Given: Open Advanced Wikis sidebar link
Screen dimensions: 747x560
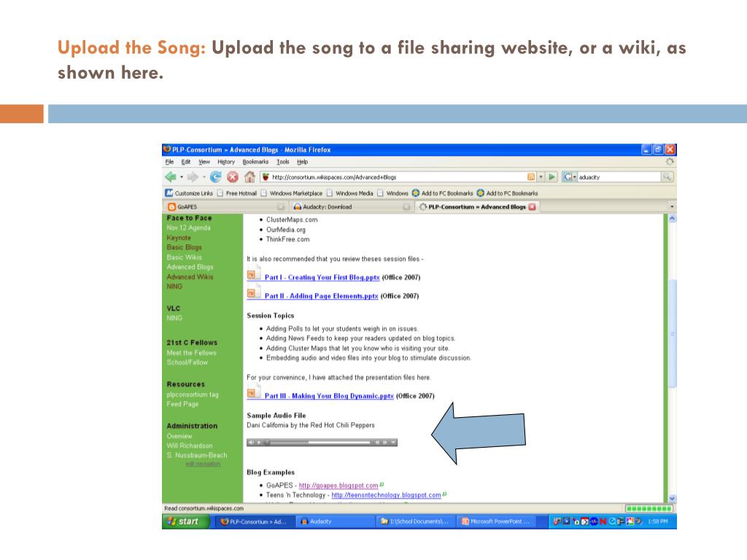Looking at the screenshot, I should [x=190, y=276].
